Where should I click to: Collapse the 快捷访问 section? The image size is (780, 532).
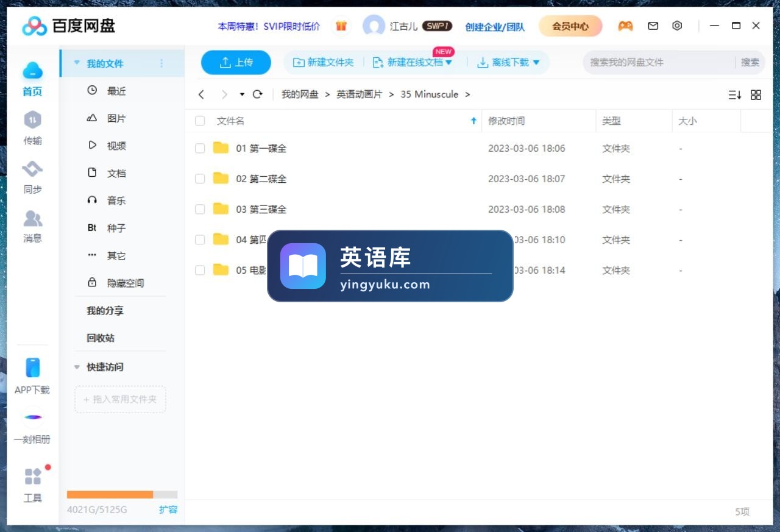(x=77, y=367)
